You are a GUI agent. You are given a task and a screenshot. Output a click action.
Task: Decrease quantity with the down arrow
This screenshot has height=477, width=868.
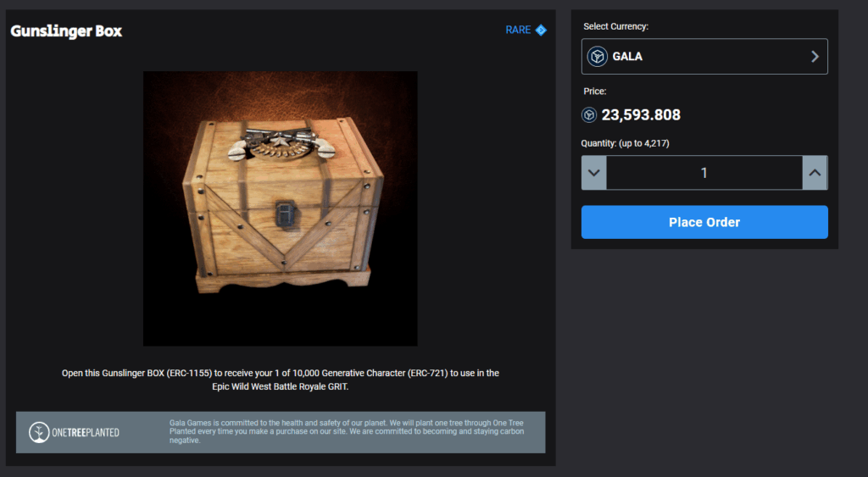tap(594, 173)
